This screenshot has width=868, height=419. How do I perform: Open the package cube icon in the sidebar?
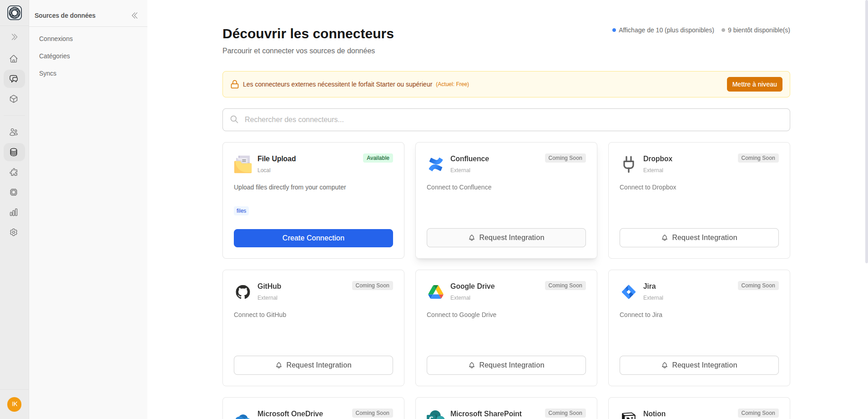point(14,98)
